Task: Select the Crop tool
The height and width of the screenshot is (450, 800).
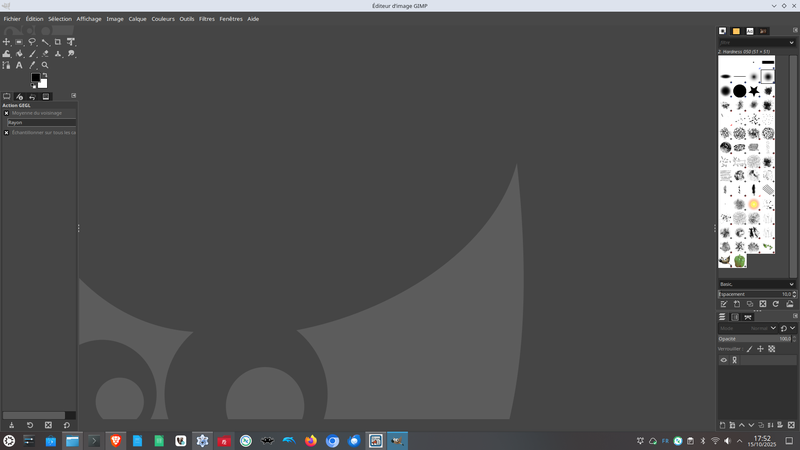Action: tap(58, 42)
